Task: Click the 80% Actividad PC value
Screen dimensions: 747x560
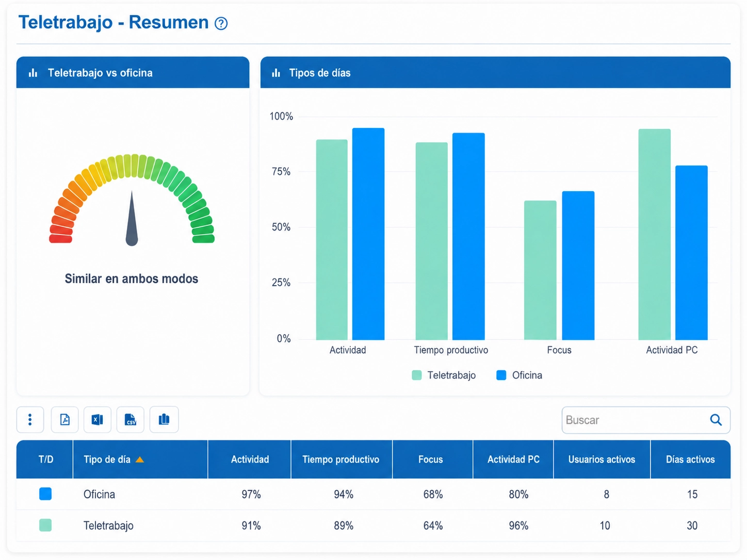Action: [518, 495]
